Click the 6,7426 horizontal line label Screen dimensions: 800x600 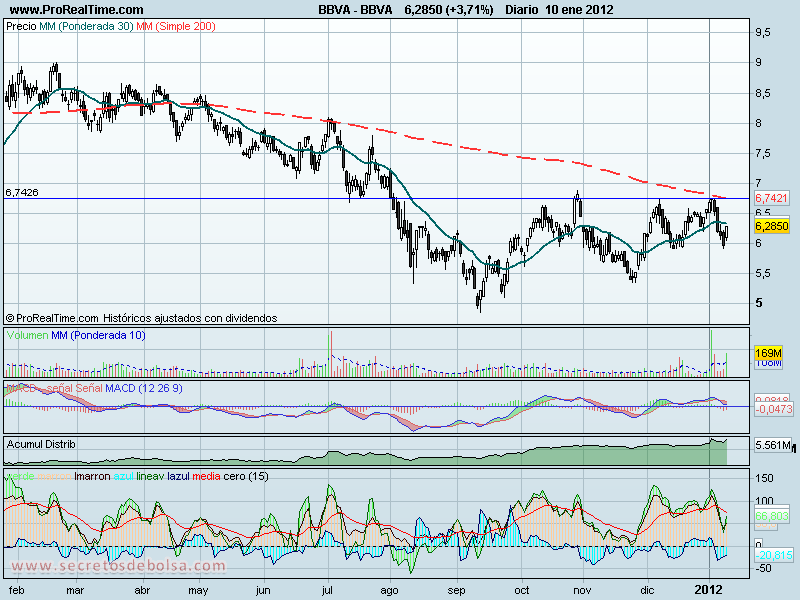(21, 192)
